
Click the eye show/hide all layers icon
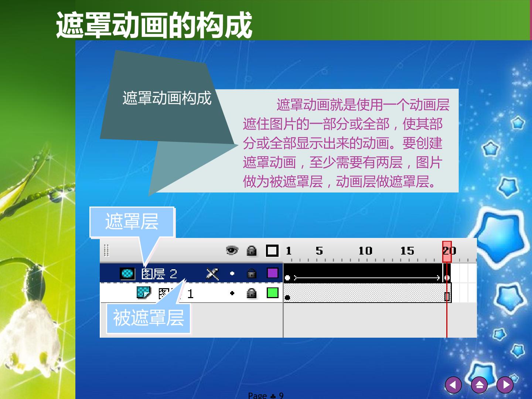coord(232,250)
